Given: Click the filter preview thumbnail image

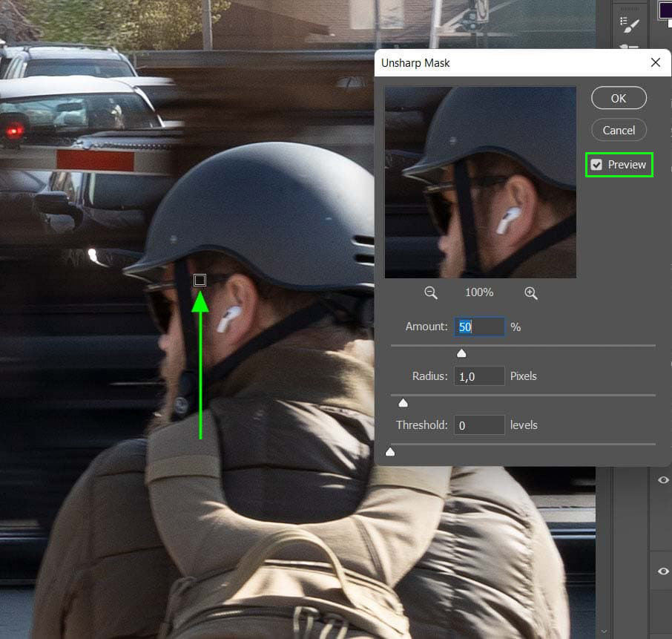Looking at the screenshot, I should [x=480, y=183].
